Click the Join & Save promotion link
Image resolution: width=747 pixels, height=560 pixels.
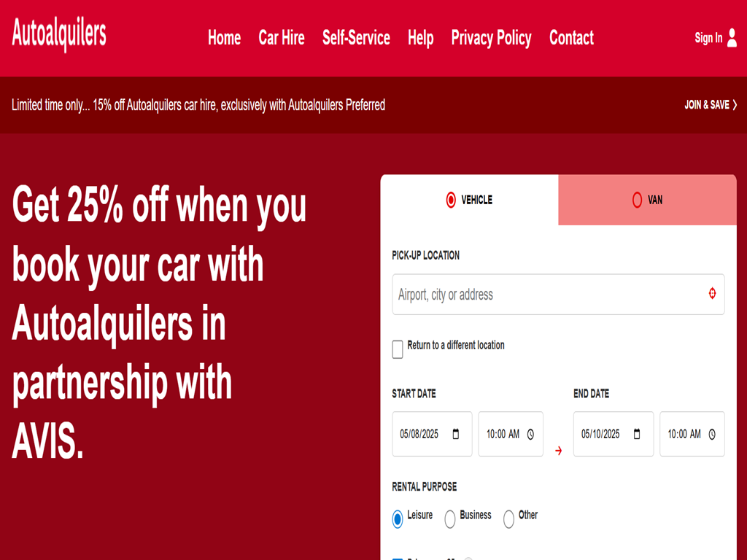click(706, 105)
